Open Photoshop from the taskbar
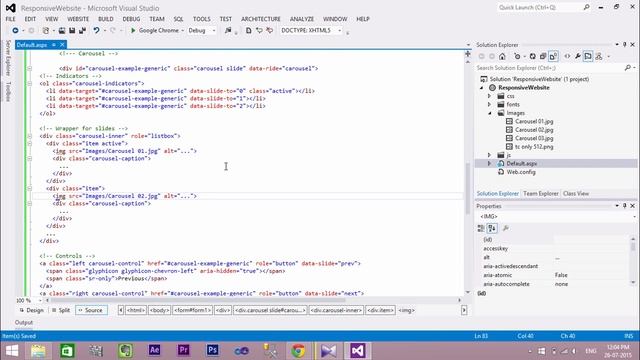This screenshot has height=360, width=640. pos(212,350)
